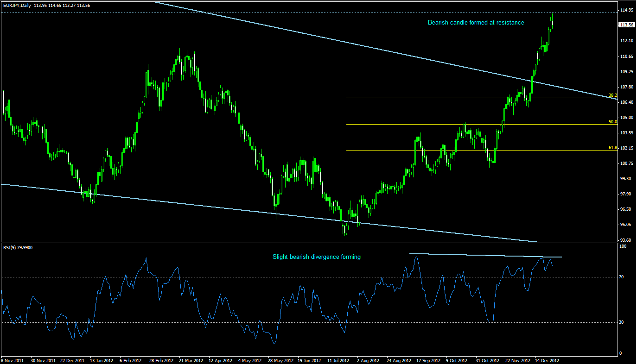Click the 105.00 price axis label
Image resolution: width=637 pixels, height=364 pixels.
(x=627, y=118)
